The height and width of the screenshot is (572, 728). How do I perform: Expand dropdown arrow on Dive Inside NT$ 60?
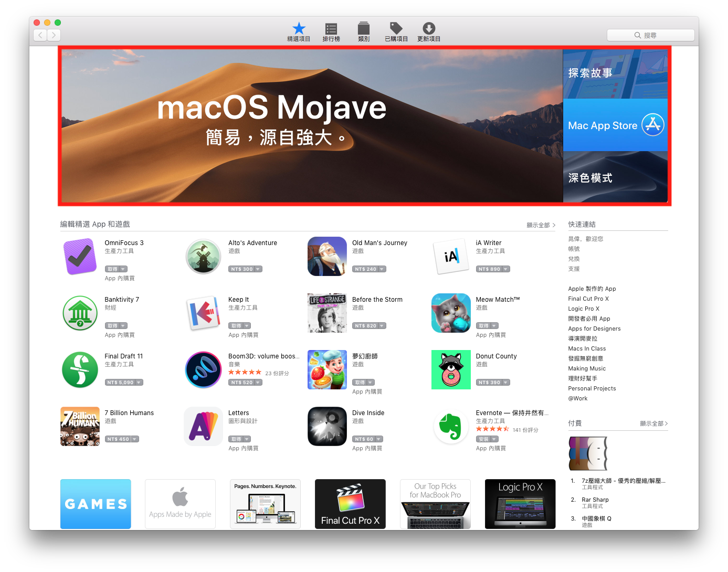(x=379, y=439)
